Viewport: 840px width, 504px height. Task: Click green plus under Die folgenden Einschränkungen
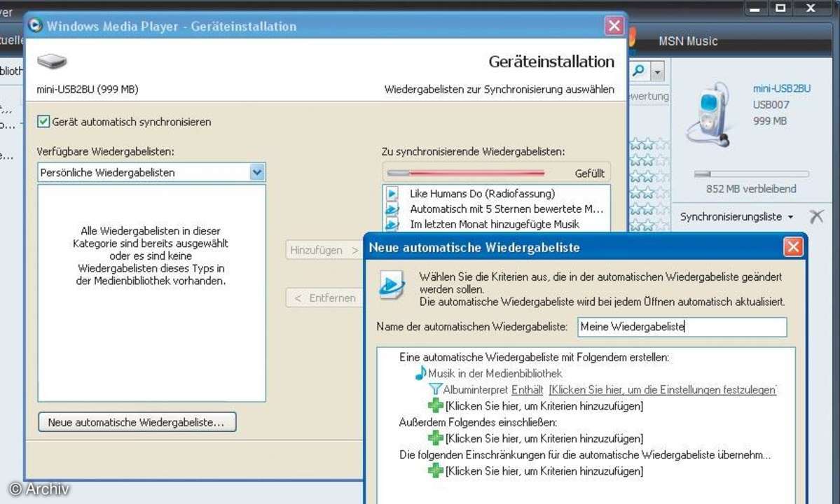(436, 471)
